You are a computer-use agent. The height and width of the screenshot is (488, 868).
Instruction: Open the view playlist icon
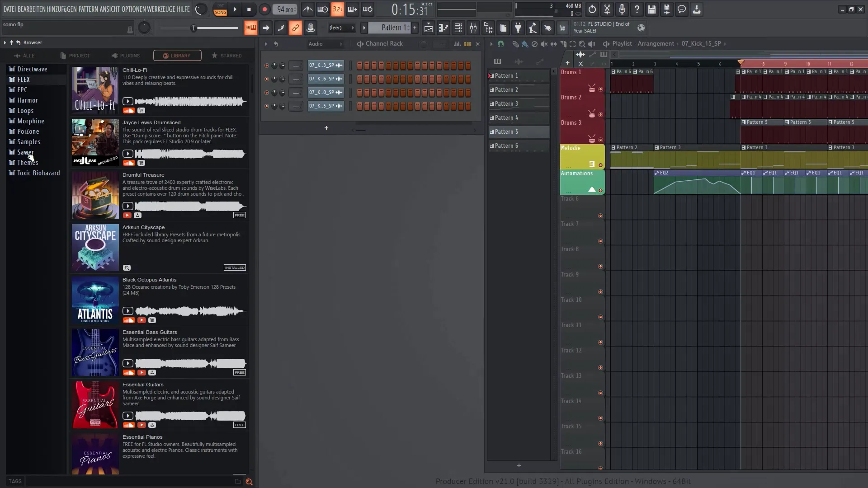pyautogui.click(x=428, y=28)
